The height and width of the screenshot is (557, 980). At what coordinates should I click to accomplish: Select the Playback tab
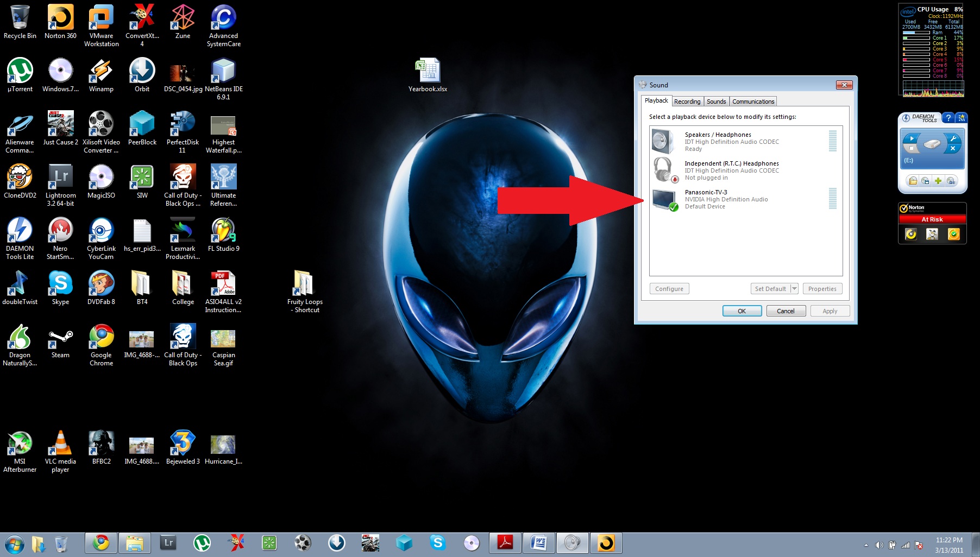point(656,100)
